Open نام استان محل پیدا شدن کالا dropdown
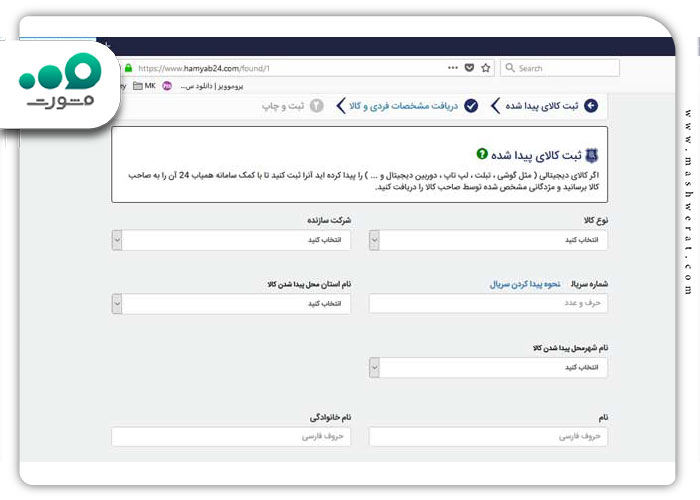Viewport: 700px width, 500px height. [x=231, y=304]
